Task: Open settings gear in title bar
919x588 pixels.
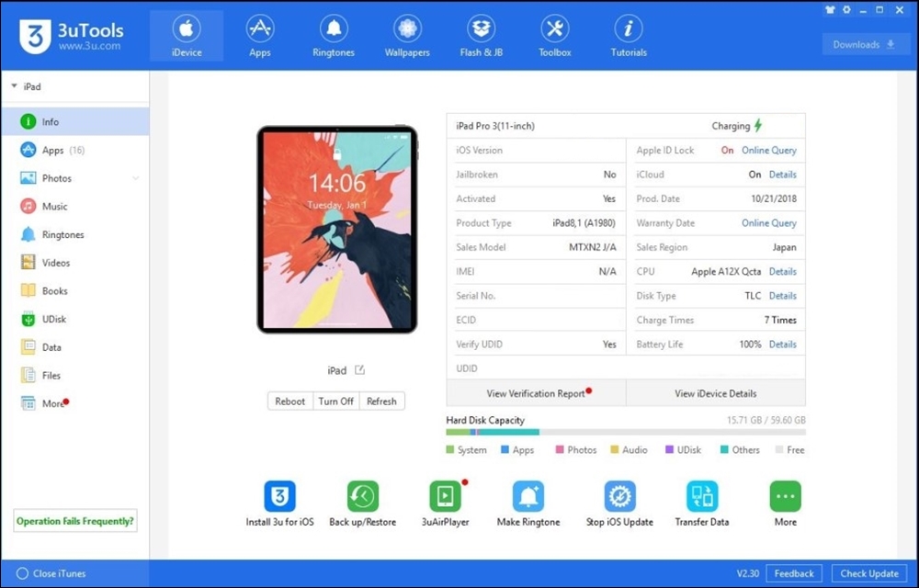Action: click(846, 10)
